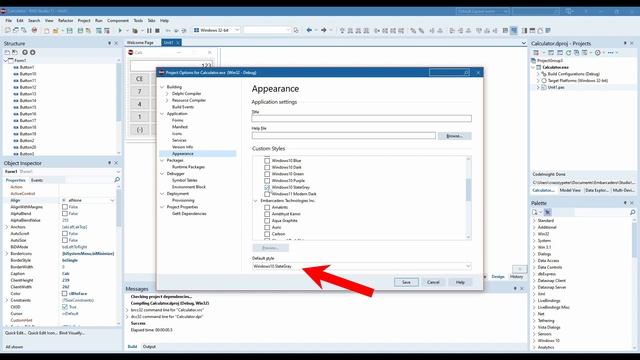This screenshot has height=360, width=640.
Task: Click the search magnifier in Object Inspector
Action: click(x=117, y=180)
